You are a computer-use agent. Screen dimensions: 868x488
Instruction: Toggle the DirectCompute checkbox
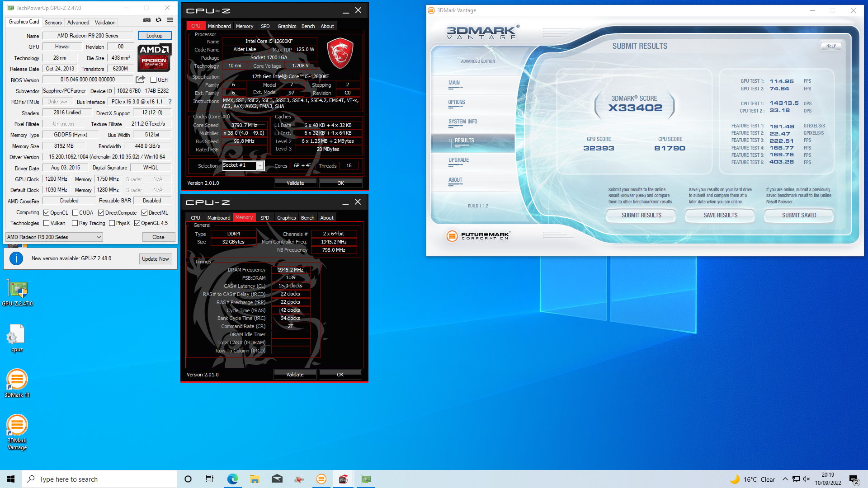pyautogui.click(x=101, y=213)
